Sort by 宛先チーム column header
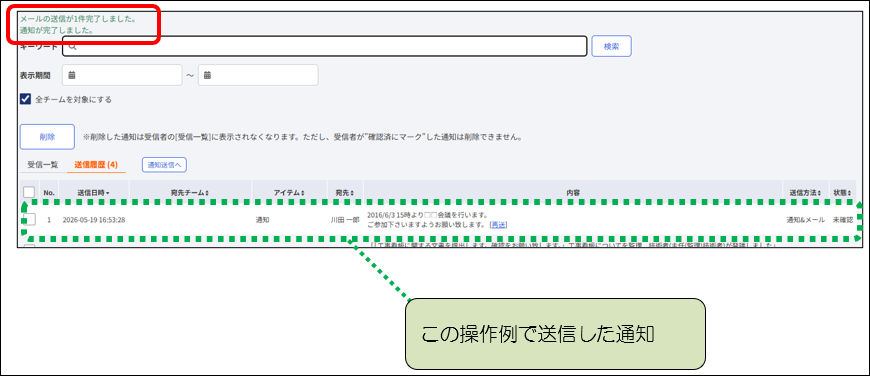The width and height of the screenshot is (870, 376). 190,193
